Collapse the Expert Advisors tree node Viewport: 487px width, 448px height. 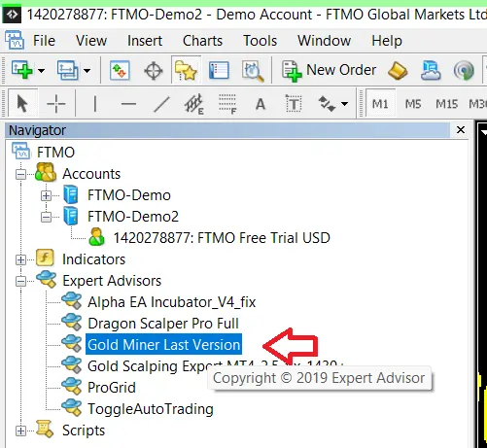pyautogui.click(x=20, y=281)
